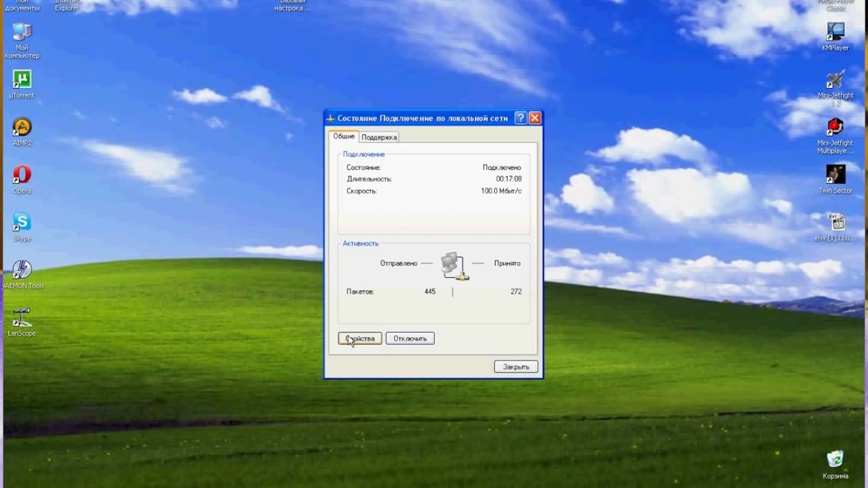Click the Закрыть button
Viewport: 868px width, 488px height.
point(516,367)
